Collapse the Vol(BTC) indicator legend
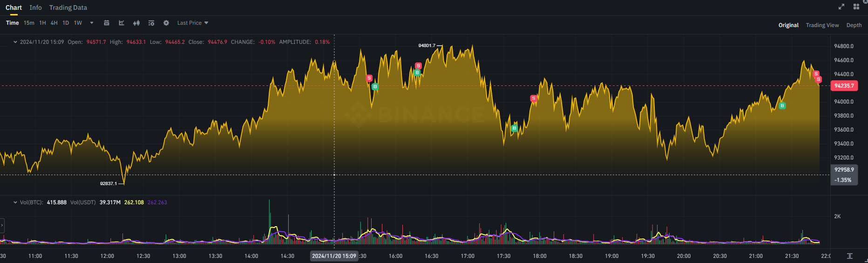Screen dimensions: 868x263 coord(15,202)
